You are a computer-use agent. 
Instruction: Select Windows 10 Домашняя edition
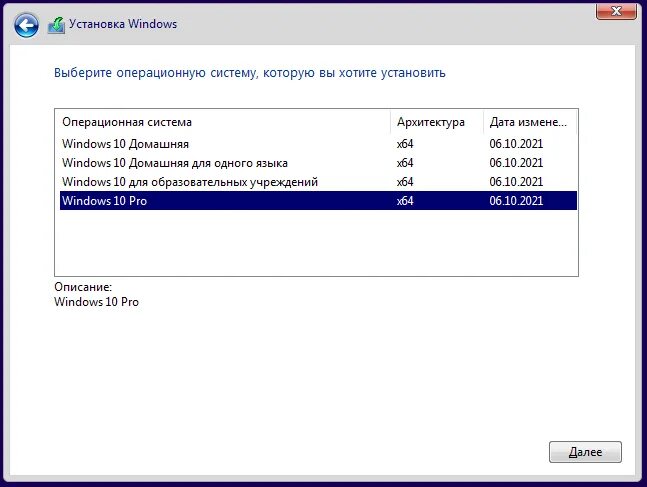(x=318, y=144)
